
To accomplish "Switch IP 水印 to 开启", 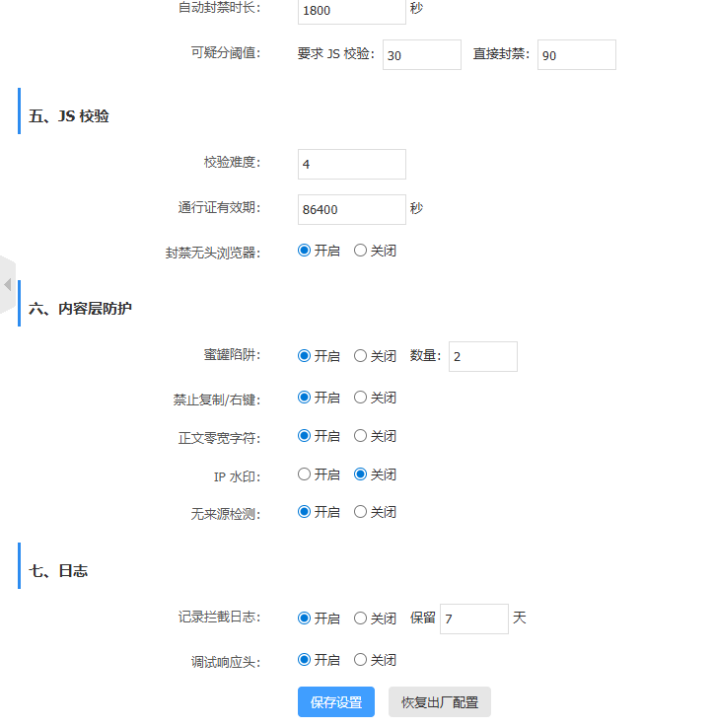I will 304,474.
